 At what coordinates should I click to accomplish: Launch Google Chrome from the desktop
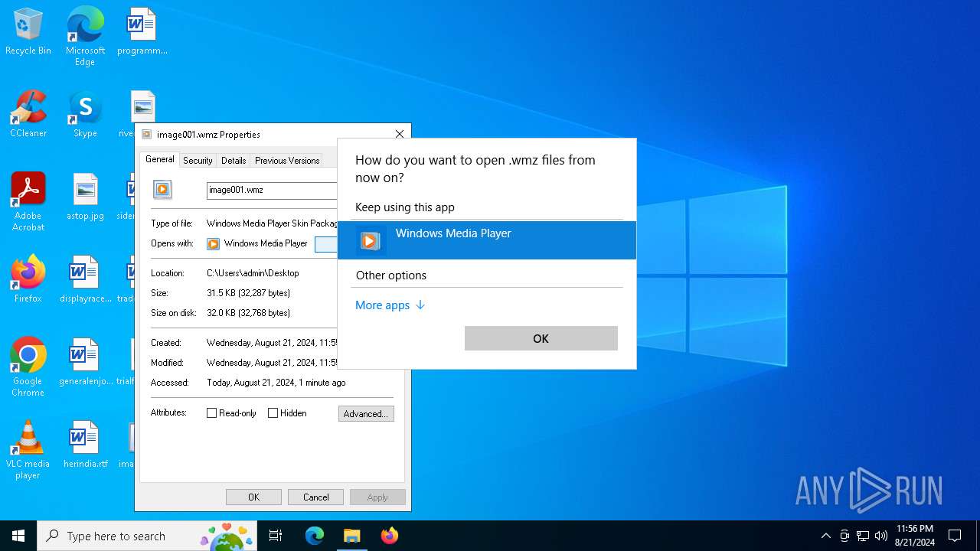(x=28, y=367)
